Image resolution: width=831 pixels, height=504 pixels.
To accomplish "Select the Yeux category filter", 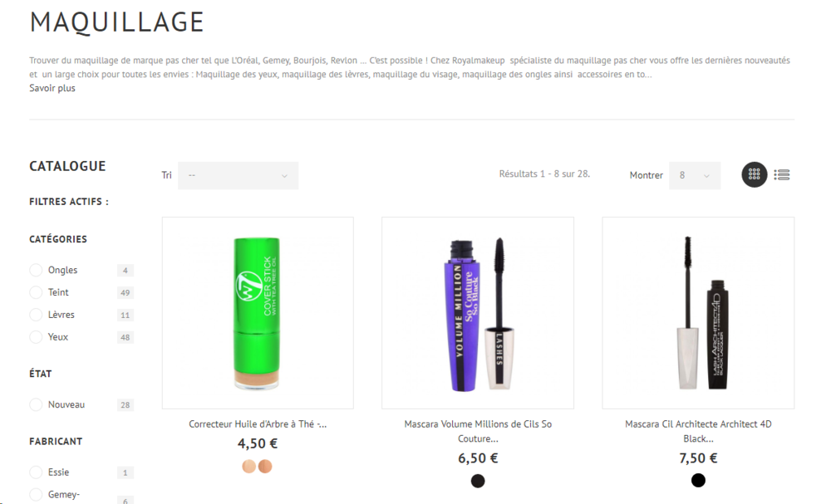I will point(36,337).
